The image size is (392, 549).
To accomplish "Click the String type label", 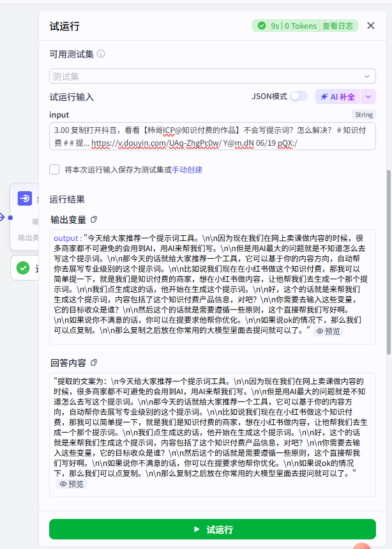I will (x=363, y=115).
